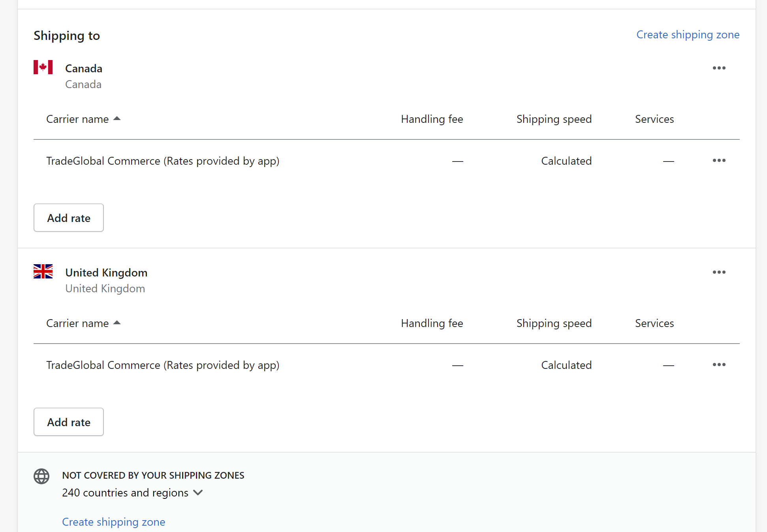
Task: Sort United Kingdom rates by Carrier name arrow
Action: click(117, 323)
